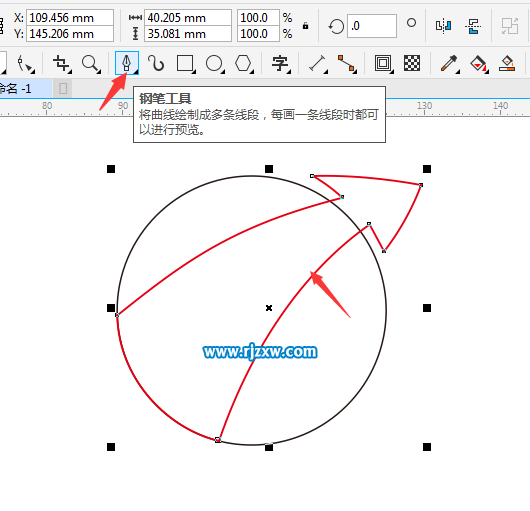Click the bottom-center selection handle
Screen dimensions: 530x511
pyautogui.click(x=269, y=447)
